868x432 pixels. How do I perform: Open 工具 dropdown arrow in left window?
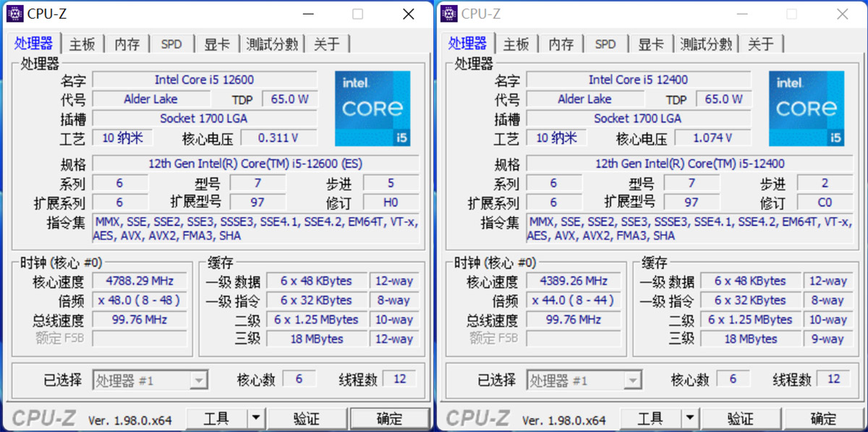pyautogui.click(x=256, y=418)
